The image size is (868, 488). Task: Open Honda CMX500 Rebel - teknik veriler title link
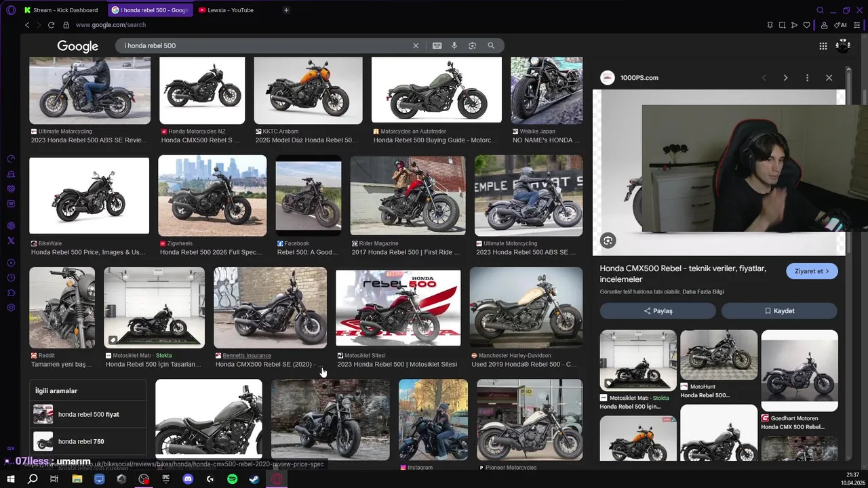tap(683, 274)
